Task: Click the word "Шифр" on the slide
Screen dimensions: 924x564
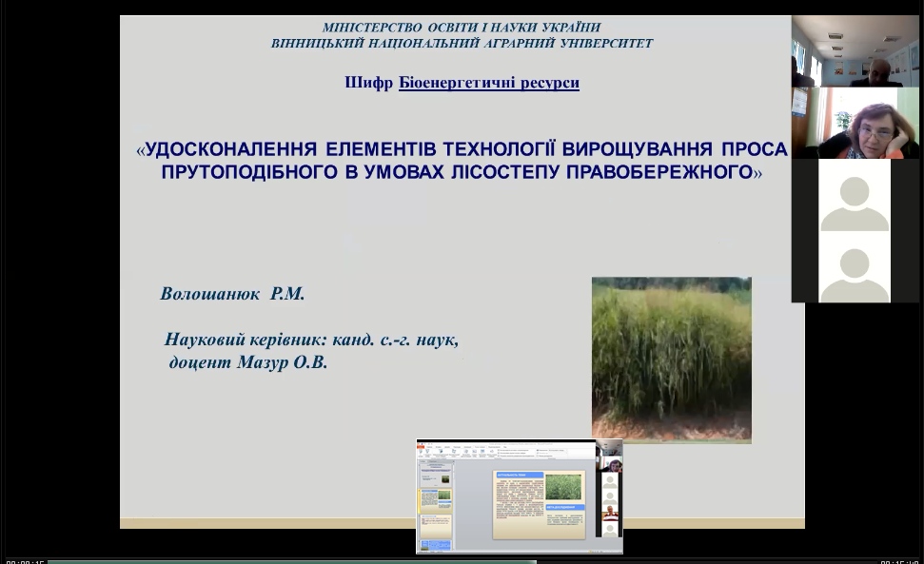Action: (369, 83)
